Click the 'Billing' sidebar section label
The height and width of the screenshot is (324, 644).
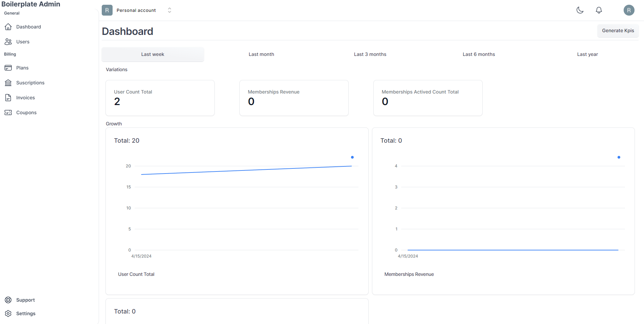click(x=10, y=54)
